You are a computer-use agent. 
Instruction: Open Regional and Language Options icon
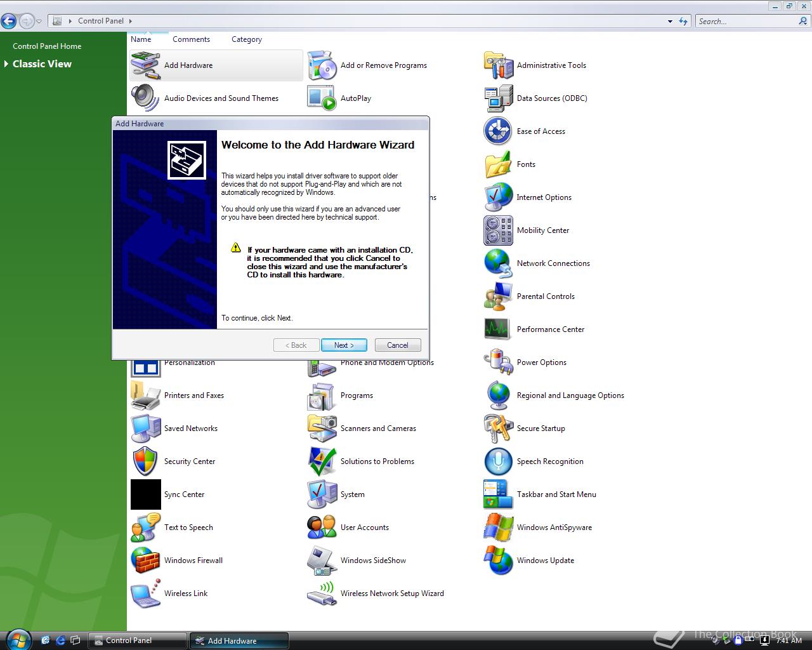498,395
